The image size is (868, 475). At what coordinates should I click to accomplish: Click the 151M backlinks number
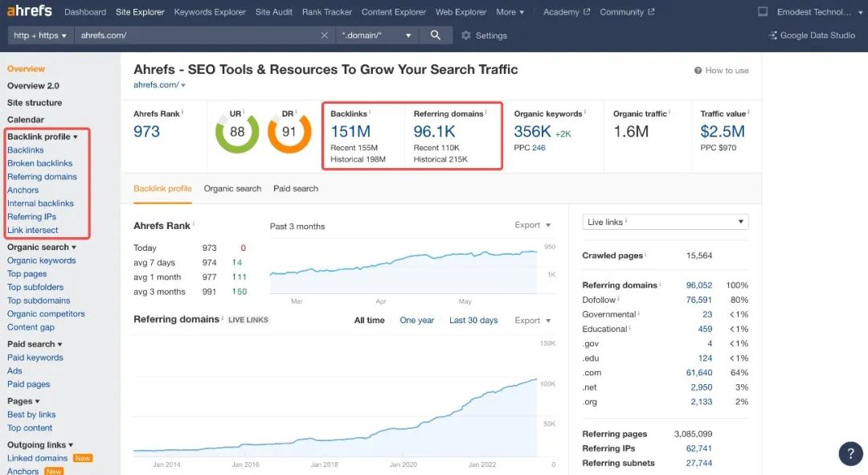pyautogui.click(x=350, y=132)
